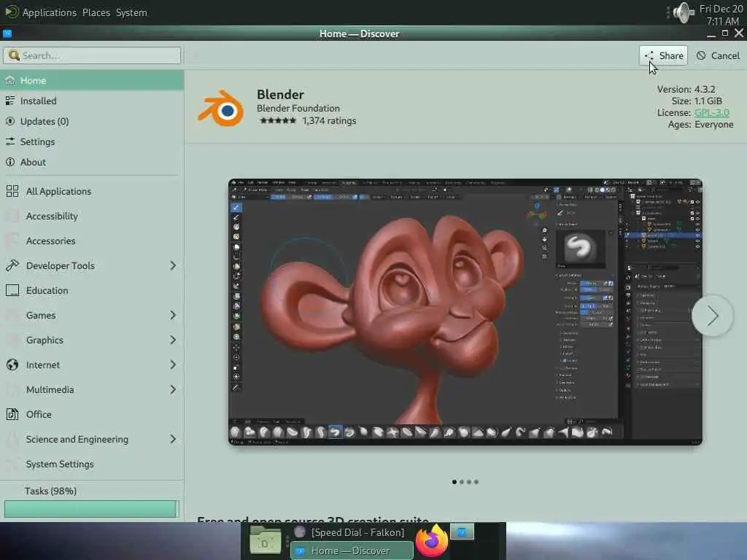
Task: Select the first screenshot page dot
Action: (x=454, y=482)
